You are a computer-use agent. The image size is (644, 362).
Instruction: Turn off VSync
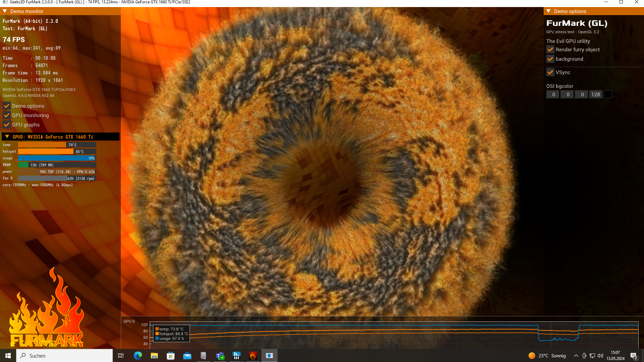click(x=550, y=72)
